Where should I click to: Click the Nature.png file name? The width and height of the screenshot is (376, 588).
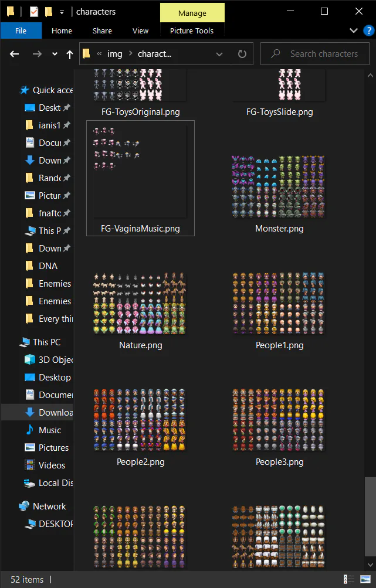[x=140, y=345]
